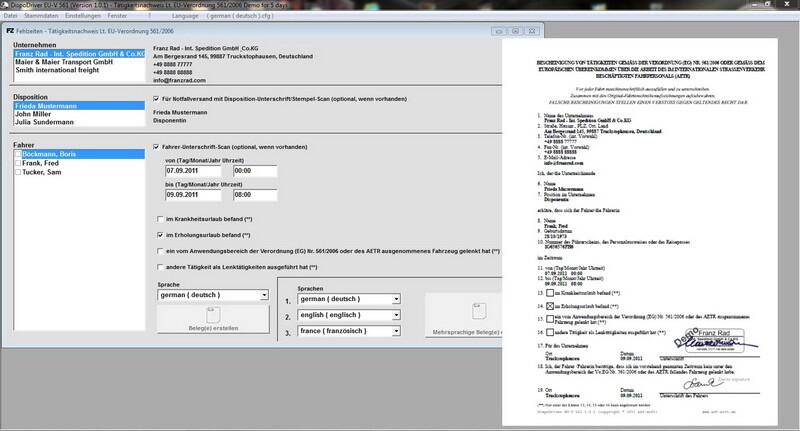Edit the 'bis' time field 08:00
This screenshot has height=431, width=800.
(255, 195)
